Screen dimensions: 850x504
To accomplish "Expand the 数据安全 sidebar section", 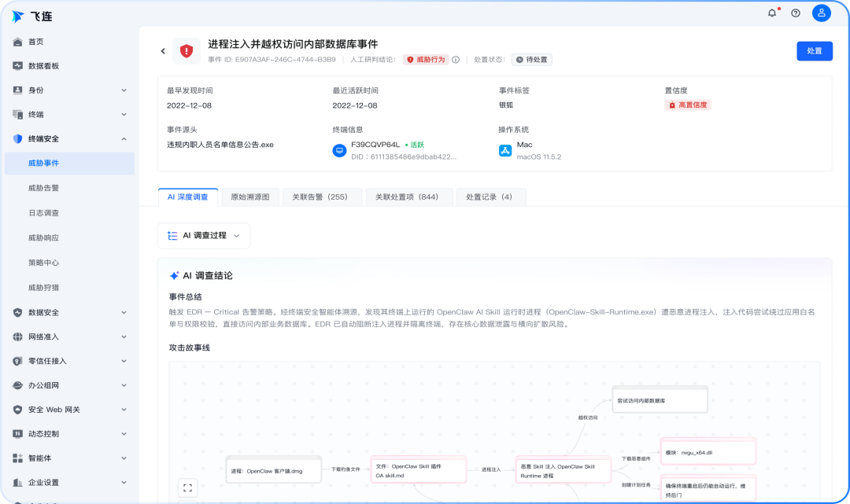I will pos(69,312).
